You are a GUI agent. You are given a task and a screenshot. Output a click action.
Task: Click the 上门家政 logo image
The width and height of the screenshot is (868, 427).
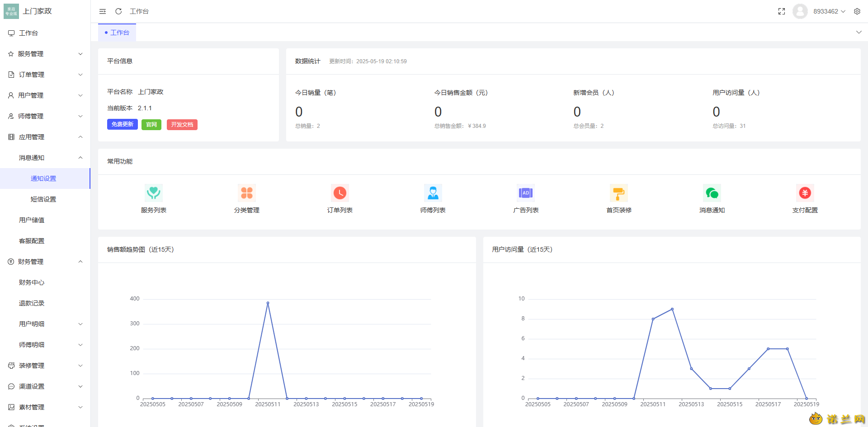coord(11,11)
